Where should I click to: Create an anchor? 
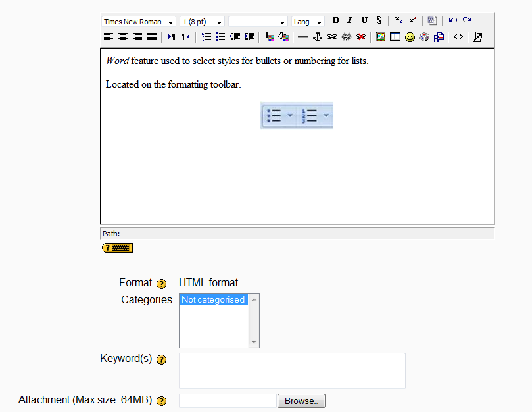tap(317, 37)
